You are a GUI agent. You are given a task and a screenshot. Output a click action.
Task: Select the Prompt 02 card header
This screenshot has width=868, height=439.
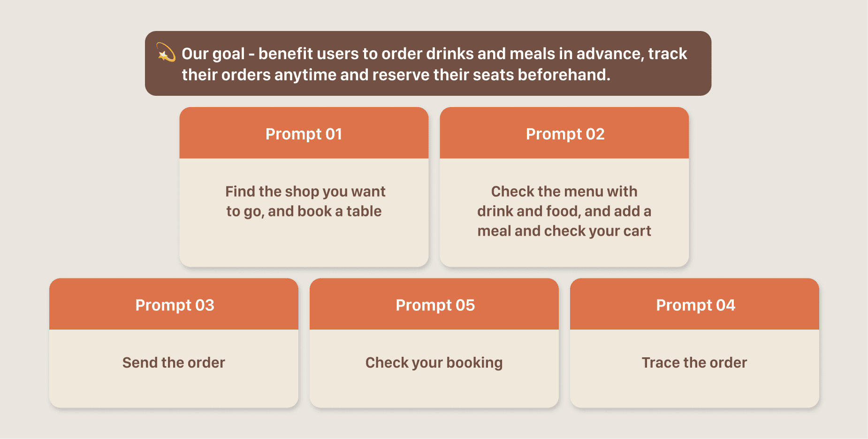pos(564,134)
